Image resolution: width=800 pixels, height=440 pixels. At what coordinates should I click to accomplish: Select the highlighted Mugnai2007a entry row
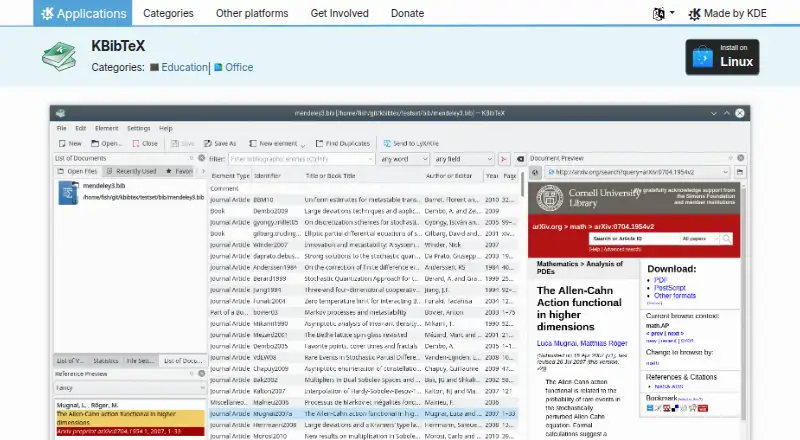tap(363, 414)
